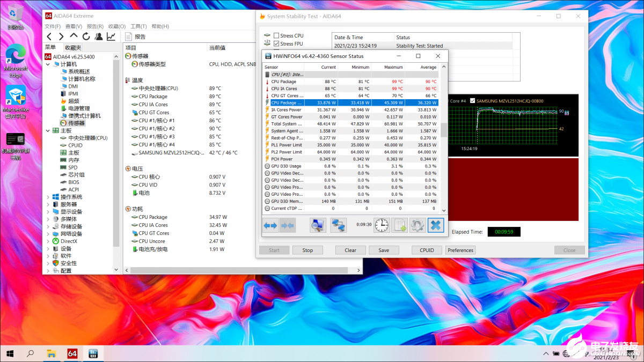The width and height of the screenshot is (644, 362).
Task: Click AIDA64 taskbar icon
Action: [x=72, y=353]
